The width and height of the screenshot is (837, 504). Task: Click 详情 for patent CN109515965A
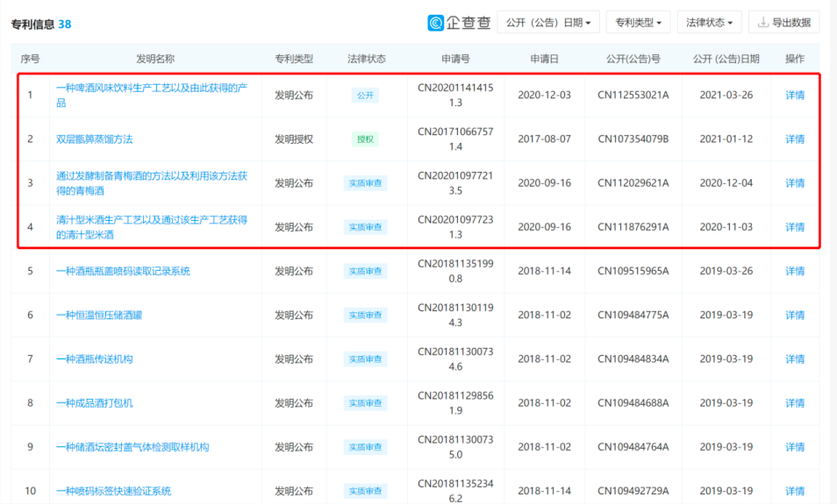pyautogui.click(x=795, y=271)
